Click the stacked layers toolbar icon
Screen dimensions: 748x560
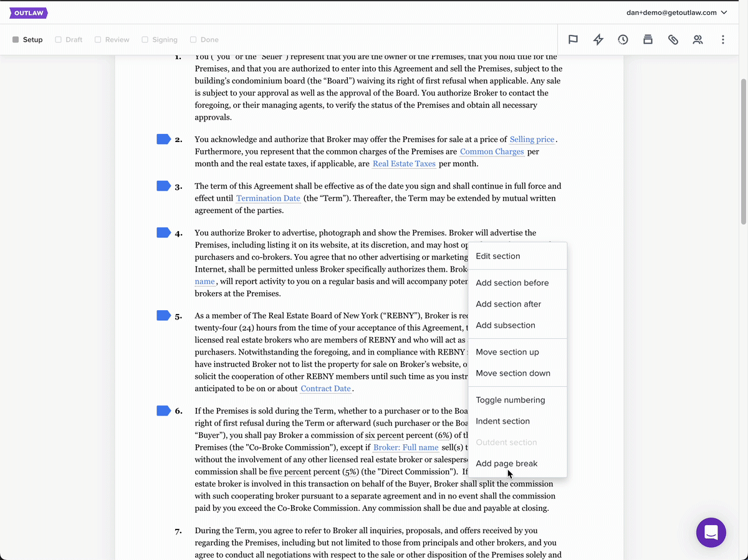click(648, 40)
